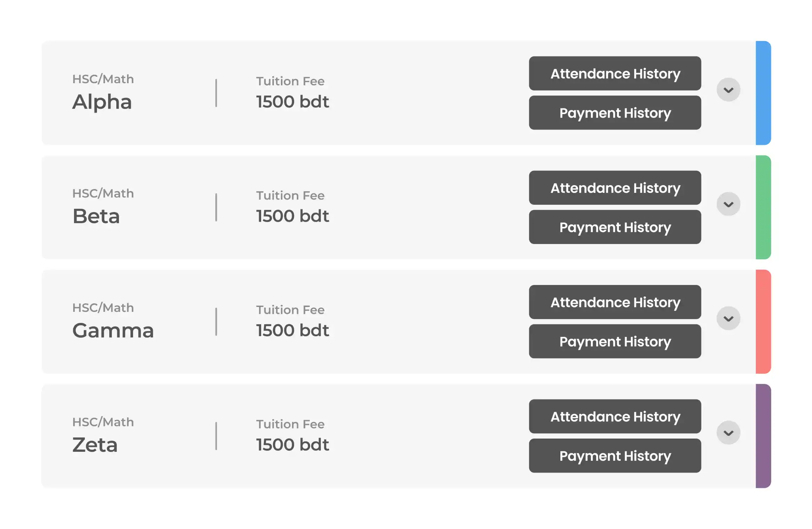The height and width of the screenshot is (529, 812).
Task: Show Attendance History for Gamma
Action: tap(614, 302)
